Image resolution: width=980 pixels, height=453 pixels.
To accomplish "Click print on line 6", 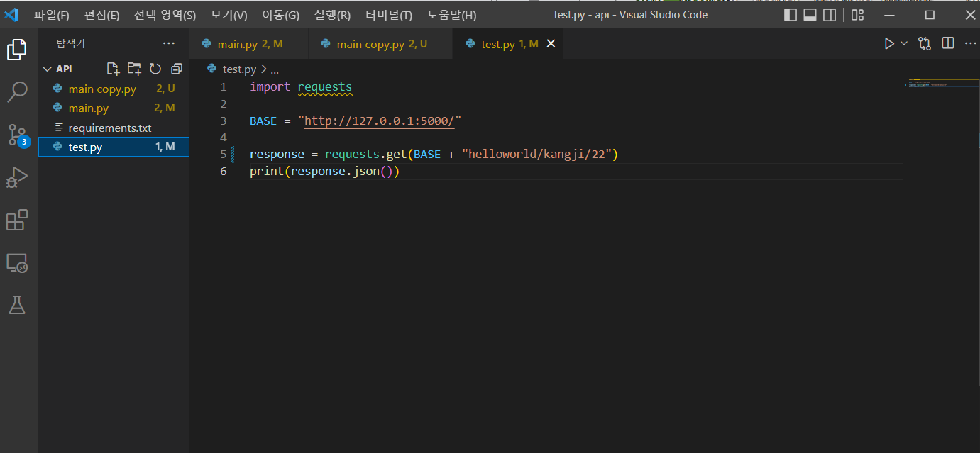I will coord(267,171).
